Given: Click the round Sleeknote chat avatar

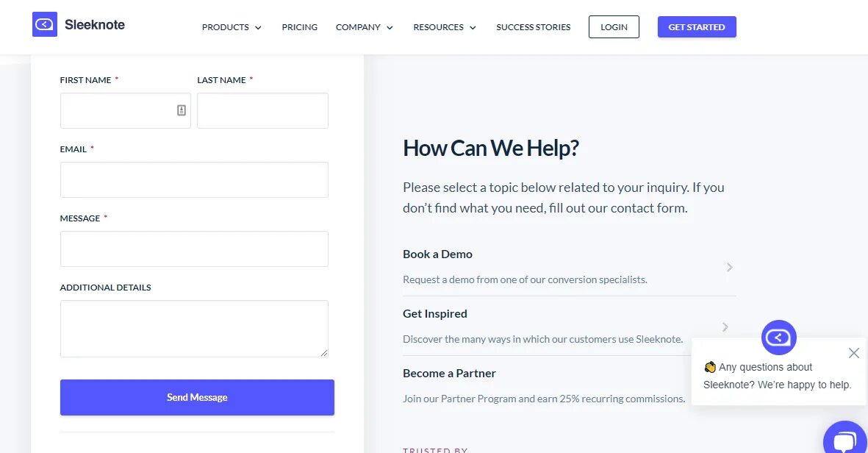Looking at the screenshot, I should (779, 338).
